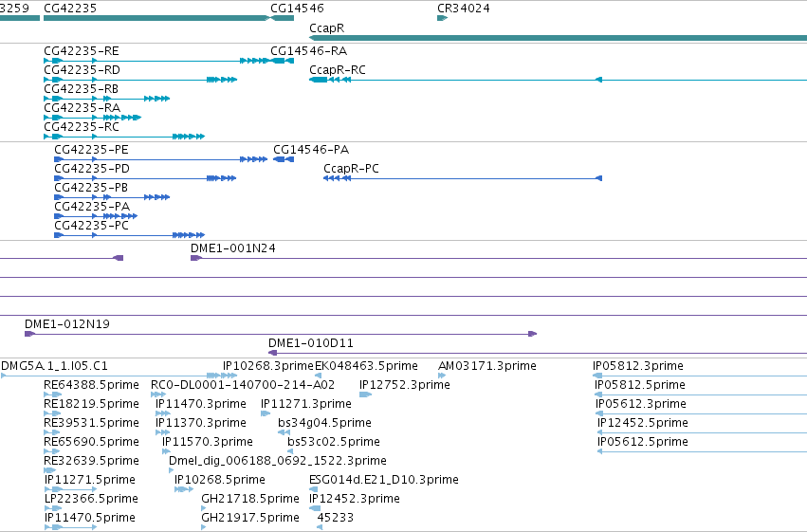The image size is (807, 532).
Task: Click protein CG42235-PB label
Action: coord(91,188)
